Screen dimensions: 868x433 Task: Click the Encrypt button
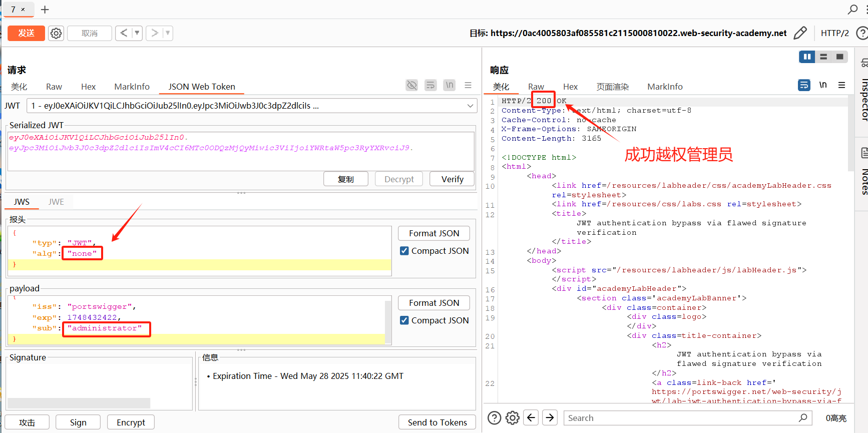(x=131, y=422)
